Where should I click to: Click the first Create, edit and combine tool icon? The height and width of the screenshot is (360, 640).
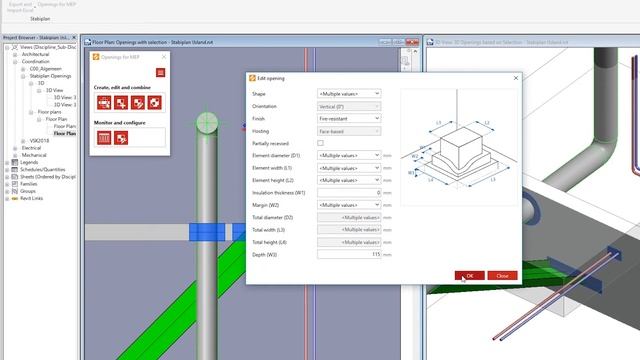[104, 103]
